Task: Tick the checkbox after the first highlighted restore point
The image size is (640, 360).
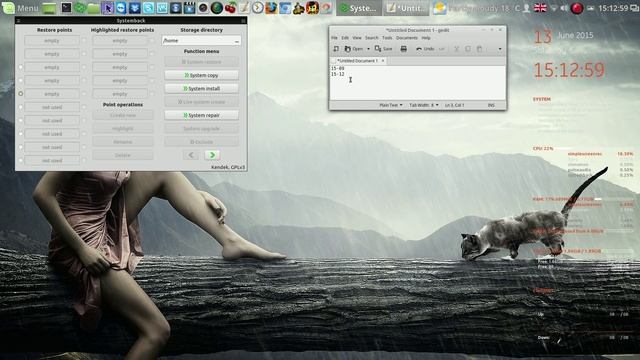Action: [152, 41]
